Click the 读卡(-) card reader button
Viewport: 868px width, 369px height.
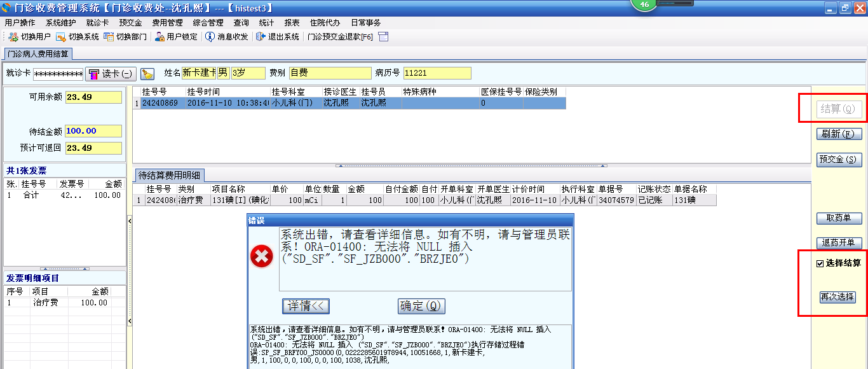pyautogui.click(x=111, y=74)
